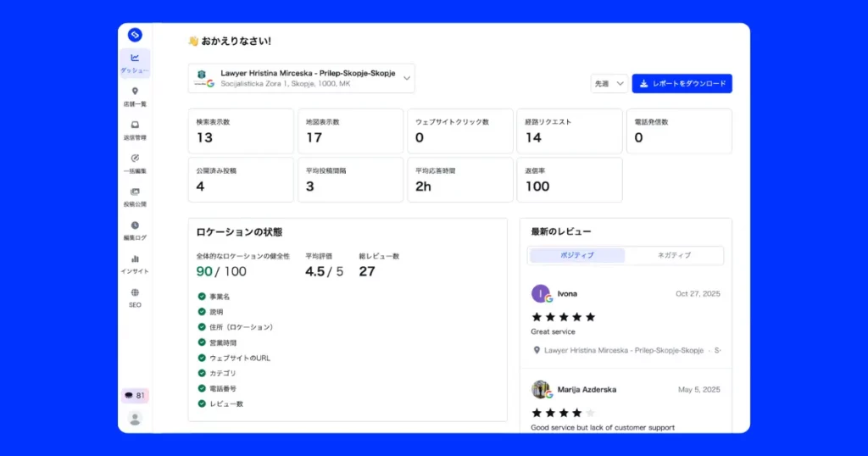Click the 検索表示数 stat card
Image resolution: width=868 pixels, height=456 pixels.
(241, 131)
